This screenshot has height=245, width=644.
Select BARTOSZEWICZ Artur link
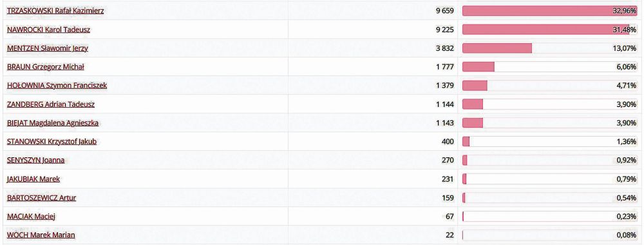tap(41, 199)
